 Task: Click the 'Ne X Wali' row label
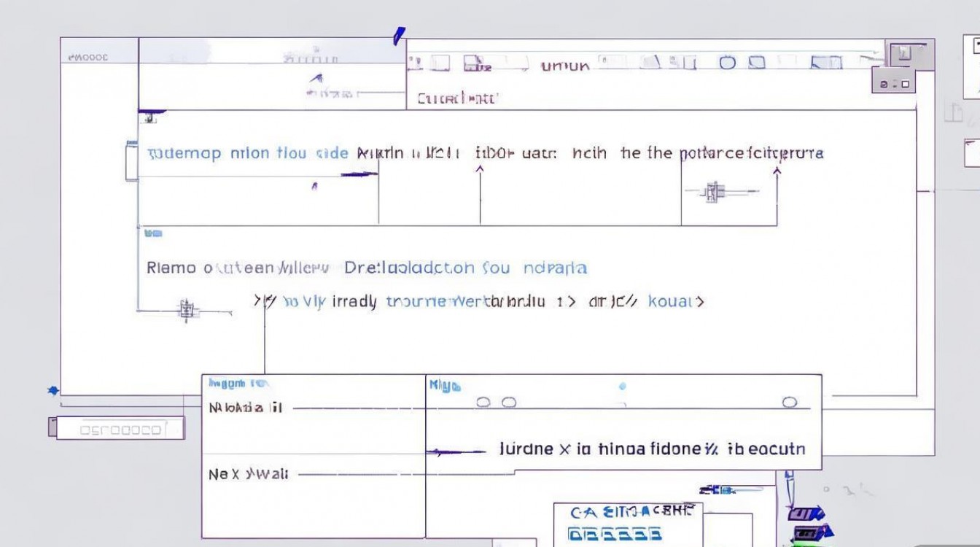(x=248, y=474)
